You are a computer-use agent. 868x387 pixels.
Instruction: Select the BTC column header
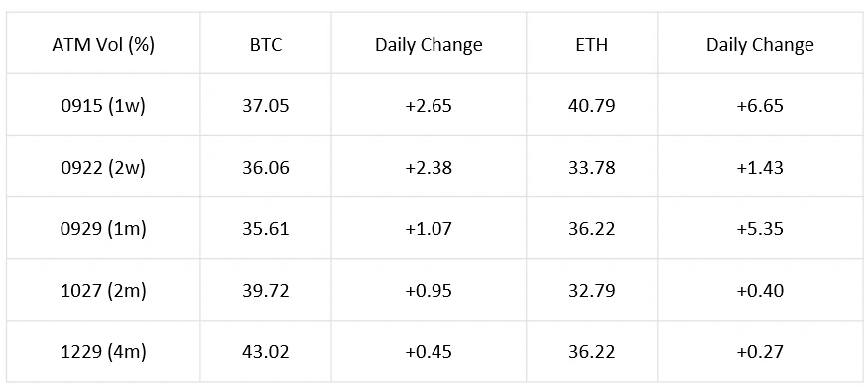point(266,45)
